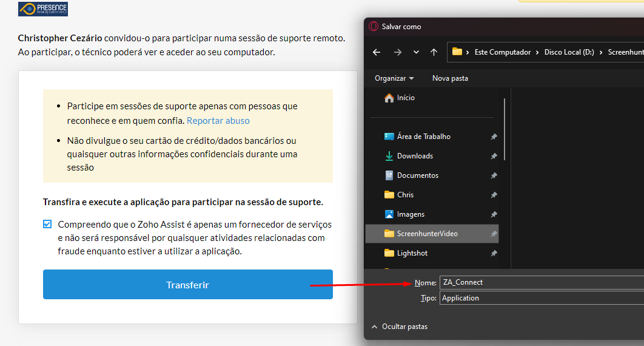Click the Christopher Cezário name text
The image size is (644, 346).
(x=60, y=38)
